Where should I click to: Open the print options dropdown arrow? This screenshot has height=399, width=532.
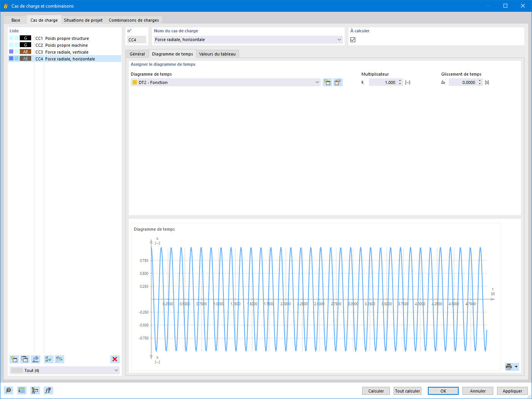tap(516, 367)
